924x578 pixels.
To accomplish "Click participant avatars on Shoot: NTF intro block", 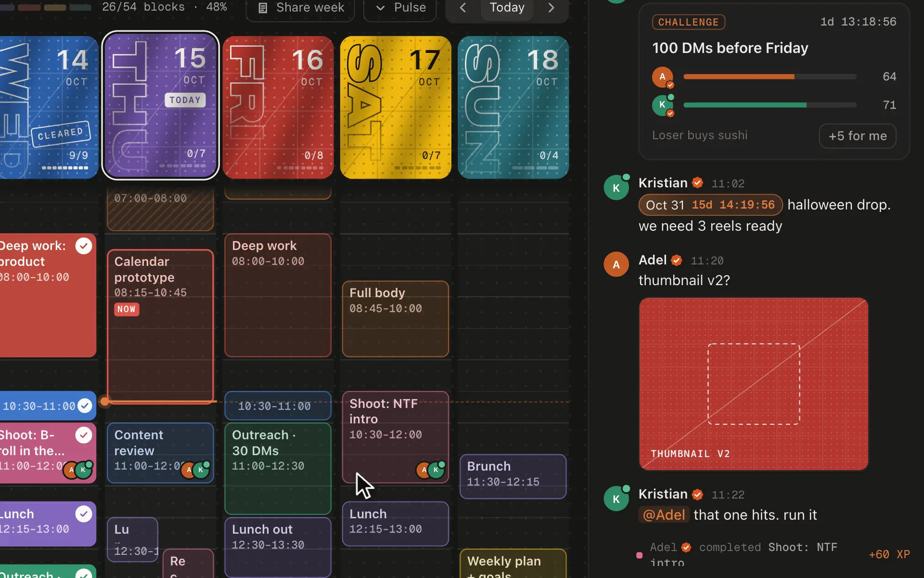I will (430, 470).
